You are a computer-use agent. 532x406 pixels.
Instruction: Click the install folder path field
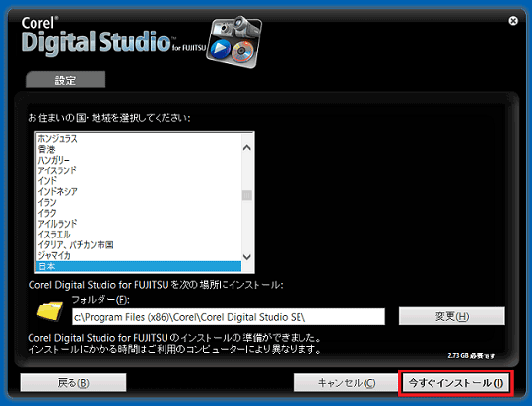pos(229,317)
